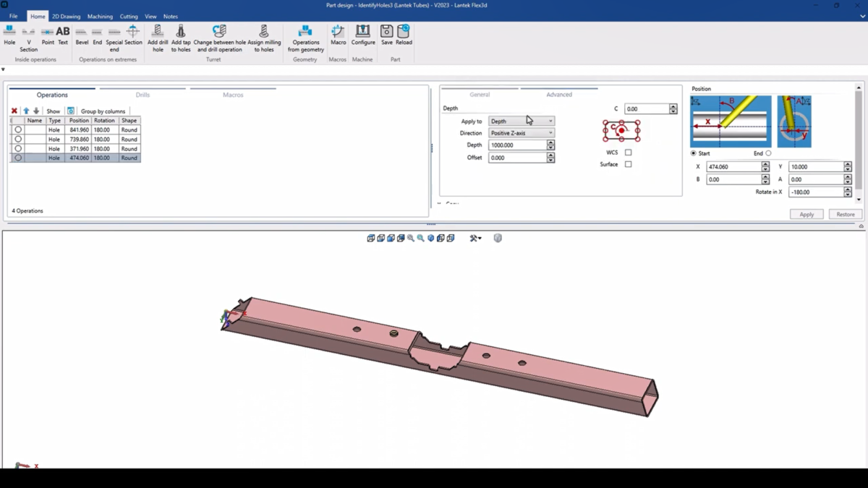Open the Cutting ribbon tab
Screen dimensions: 868x488
pyautogui.click(x=129, y=16)
